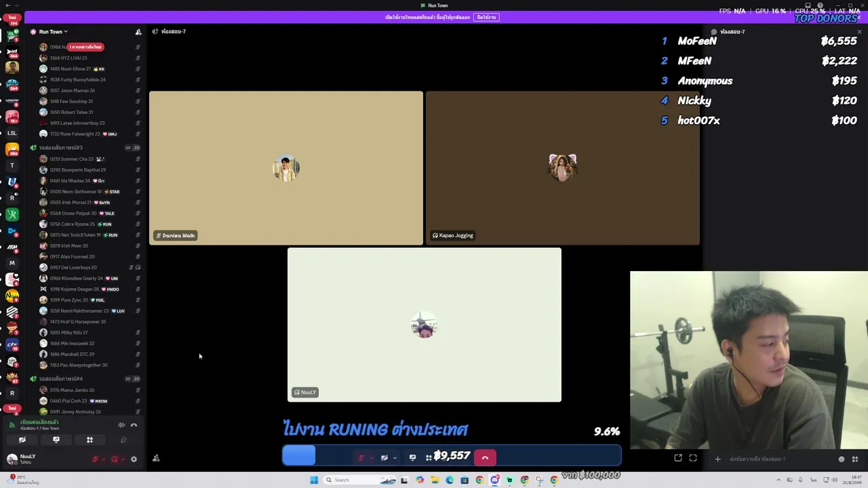This screenshot has height=488, width=868.
Task: Open the emoji picker in chat
Action: click(x=842, y=459)
